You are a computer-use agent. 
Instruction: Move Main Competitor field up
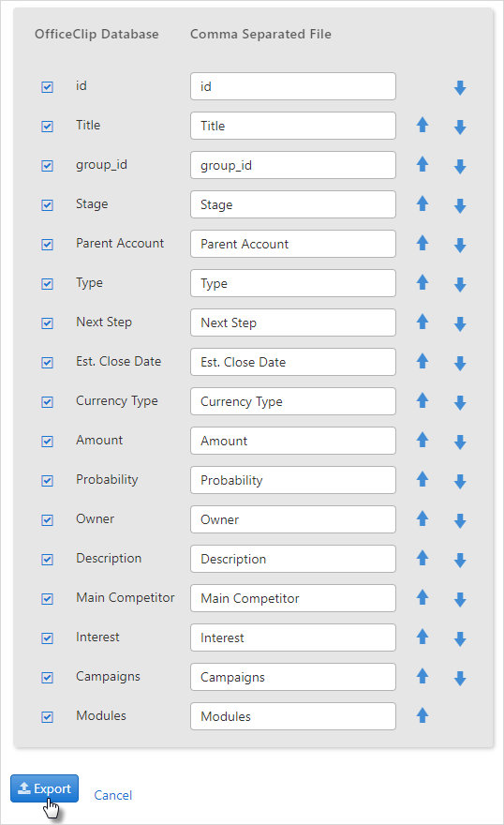pos(422,597)
